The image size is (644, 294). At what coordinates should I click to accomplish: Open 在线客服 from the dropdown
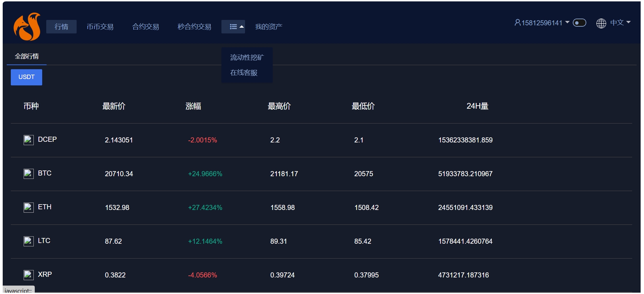pos(244,73)
